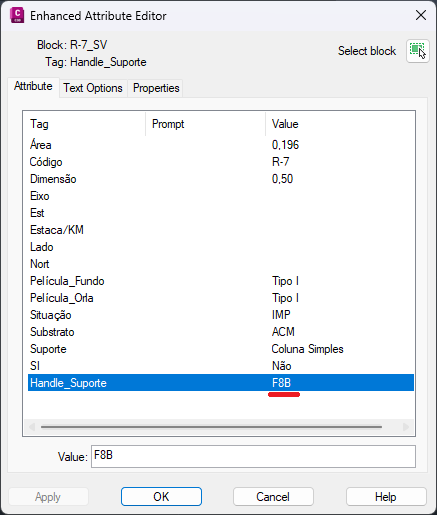Click the Civil 3D app icon in title bar
The width and height of the screenshot is (437, 515).
point(17,15)
